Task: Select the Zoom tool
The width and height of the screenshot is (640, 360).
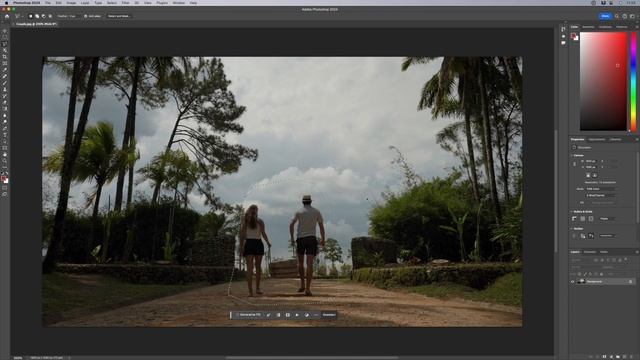Action: (5, 161)
